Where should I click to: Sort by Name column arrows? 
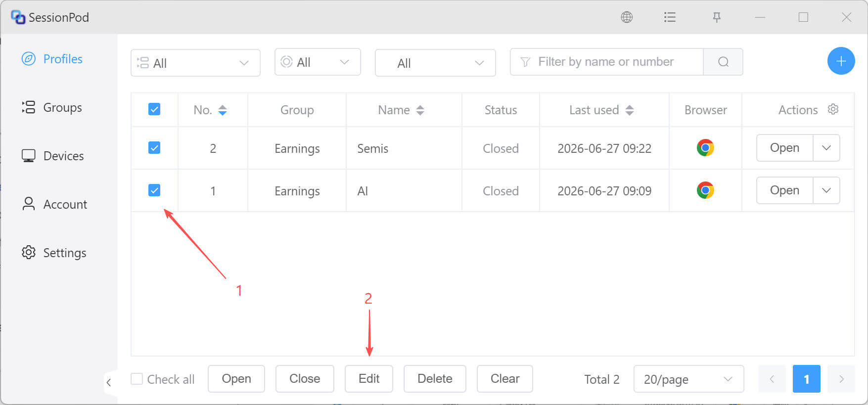[x=420, y=110]
